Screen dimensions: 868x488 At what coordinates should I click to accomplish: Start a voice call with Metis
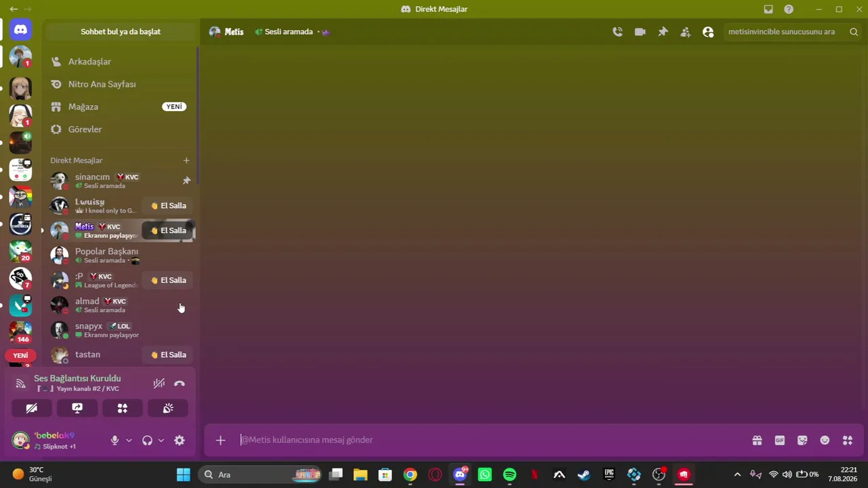[617, 32]
